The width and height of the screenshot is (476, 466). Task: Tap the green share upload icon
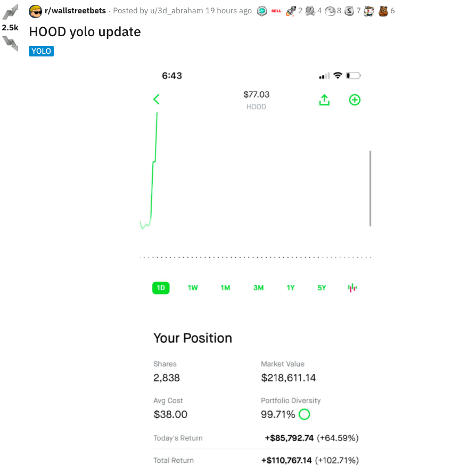pos(324,100)
